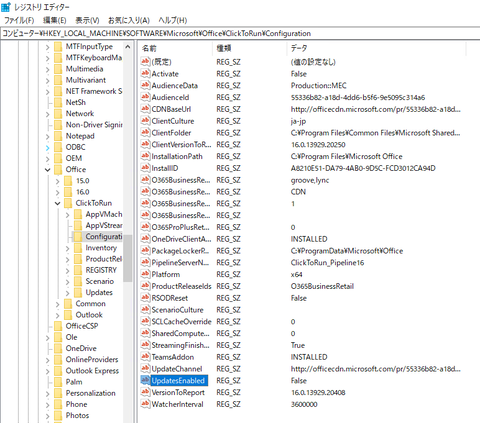Expand the Inventory key
The image size is (480, 423).
(67, 248)
